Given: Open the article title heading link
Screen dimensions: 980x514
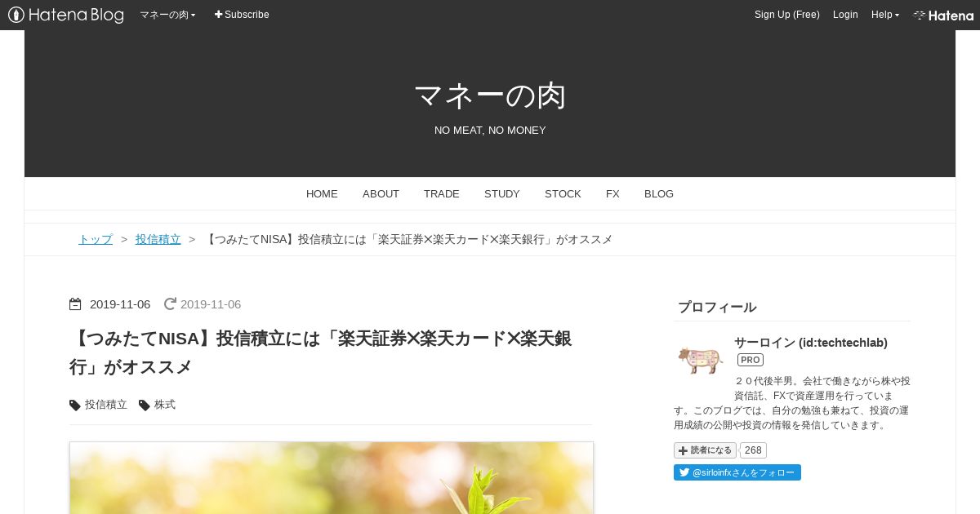Looking at the screenshot, I should (x=320, y=352).
